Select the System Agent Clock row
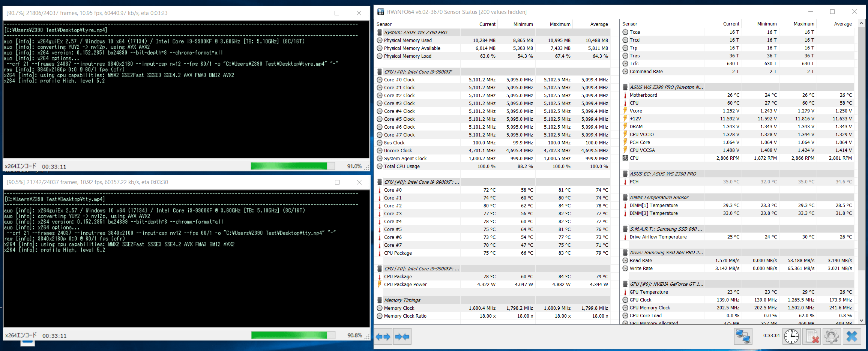868x351 pixels. [493, 158]
